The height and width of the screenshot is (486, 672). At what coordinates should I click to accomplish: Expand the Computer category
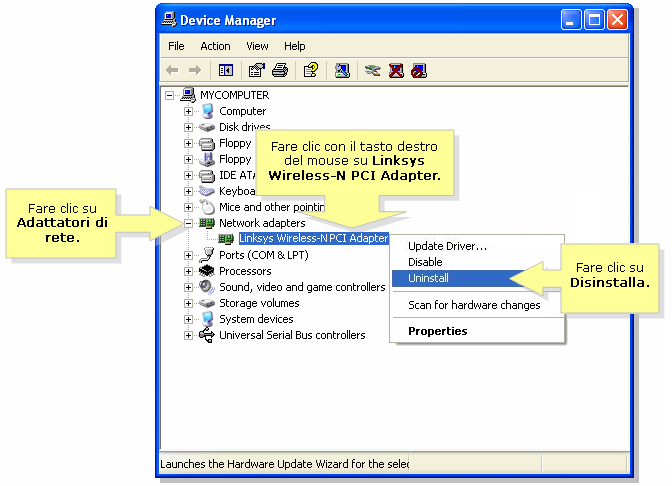pos(188,111)
